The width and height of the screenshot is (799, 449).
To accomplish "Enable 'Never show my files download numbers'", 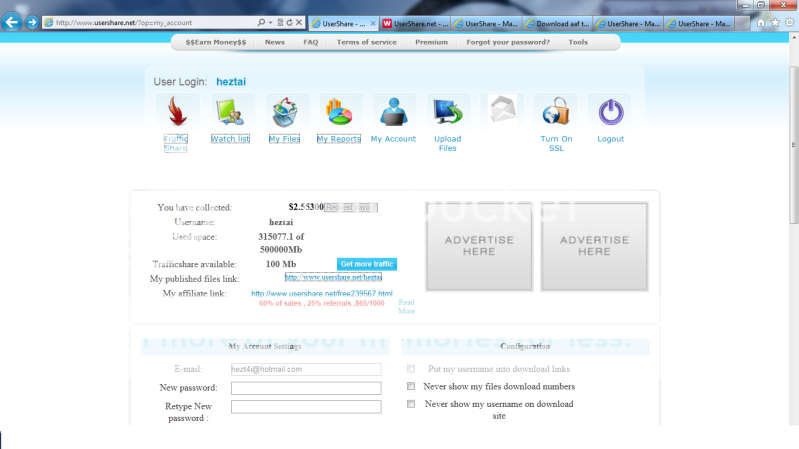I will (x=411, y=386).
